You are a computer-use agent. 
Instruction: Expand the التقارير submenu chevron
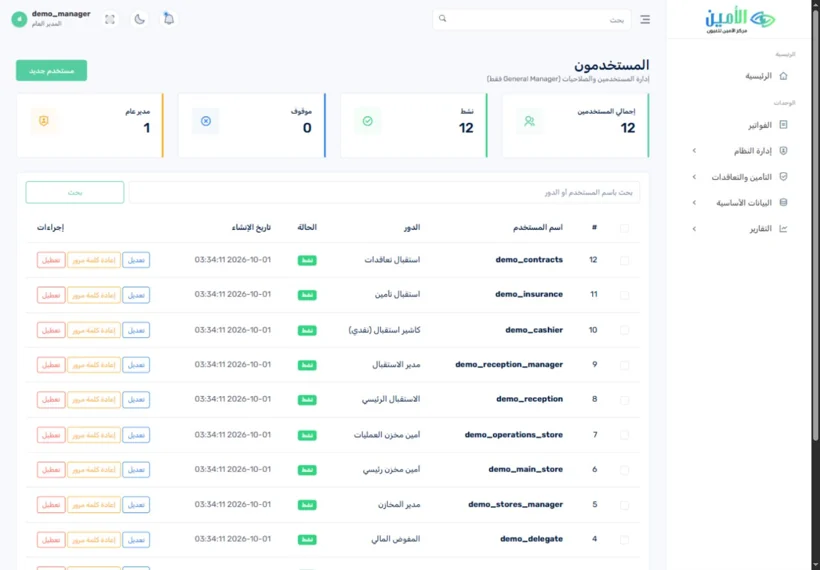pyautogui.click(x=694, y=229)
